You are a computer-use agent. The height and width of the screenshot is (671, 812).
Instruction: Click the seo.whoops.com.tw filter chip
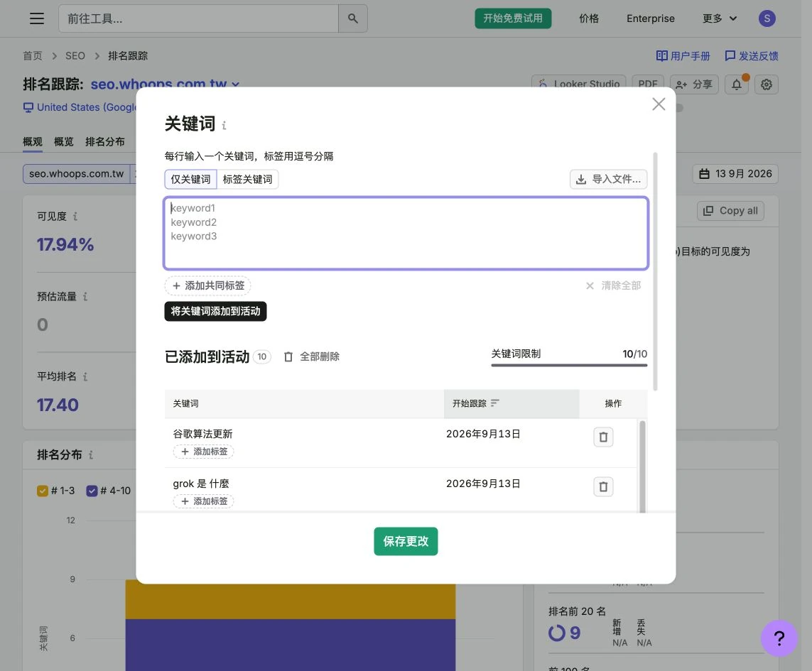click(x=77, y=174)
